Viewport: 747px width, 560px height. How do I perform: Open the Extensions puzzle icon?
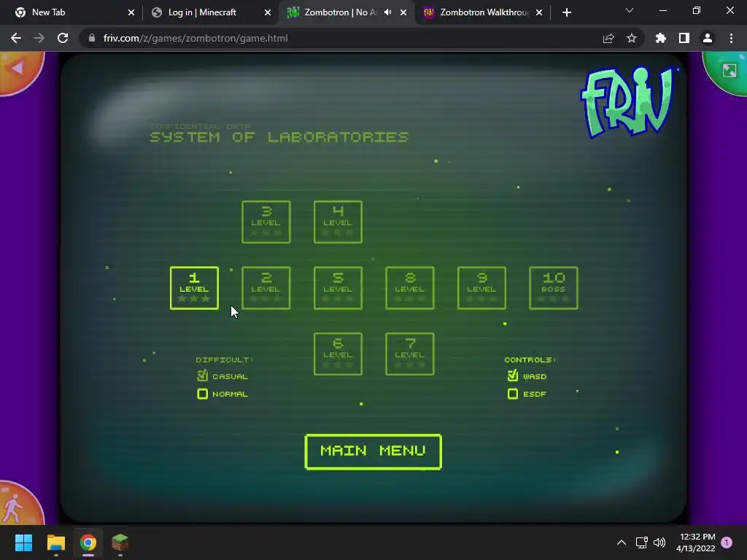661,38
